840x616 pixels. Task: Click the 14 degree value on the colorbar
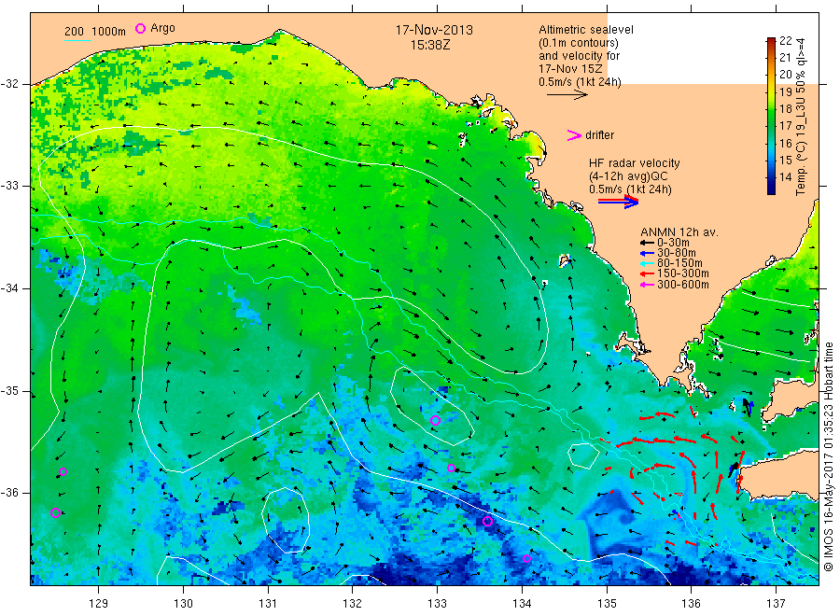click(x=785, y=177)
